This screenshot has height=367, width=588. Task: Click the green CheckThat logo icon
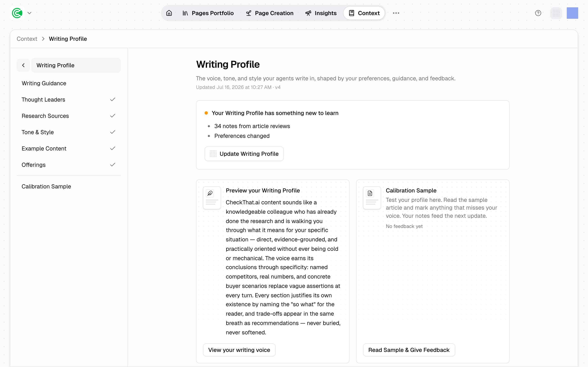coord(17,13)
